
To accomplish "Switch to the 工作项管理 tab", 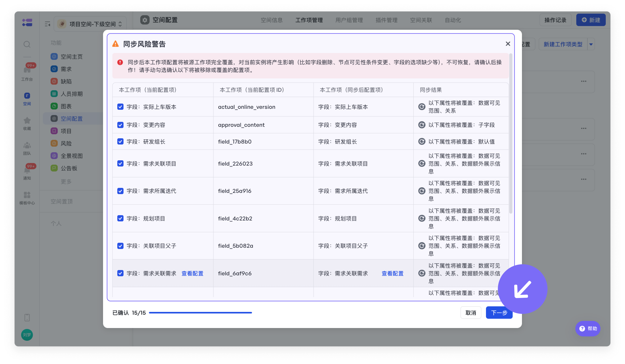I will (x=309, y=20).
